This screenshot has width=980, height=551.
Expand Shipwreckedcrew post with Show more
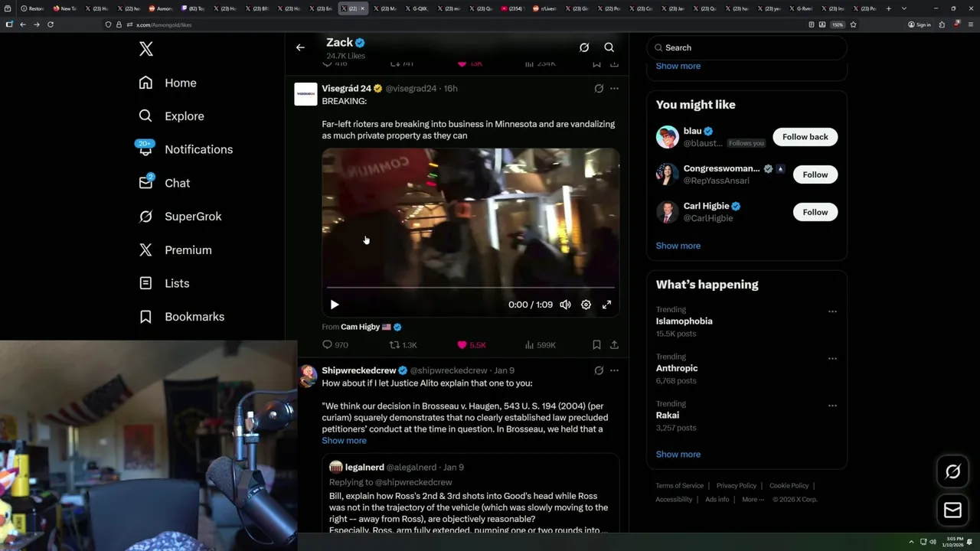pos(344,441)
